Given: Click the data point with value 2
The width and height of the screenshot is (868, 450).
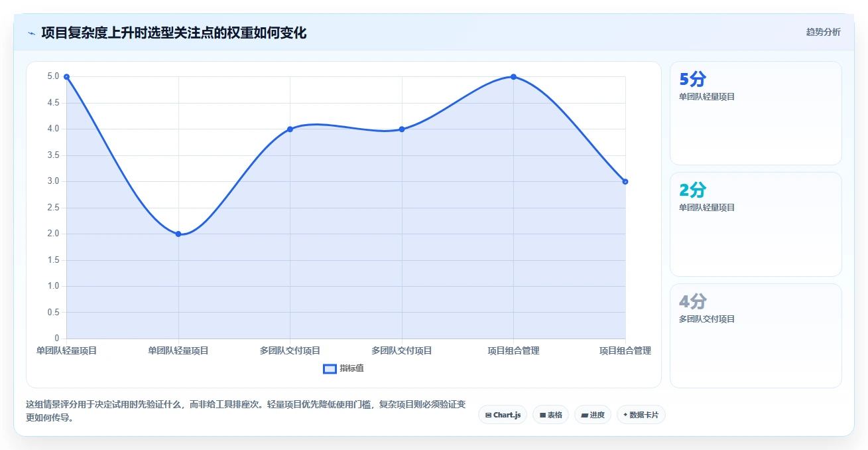Looking at the screenshot, I should (x=178, y=234).
